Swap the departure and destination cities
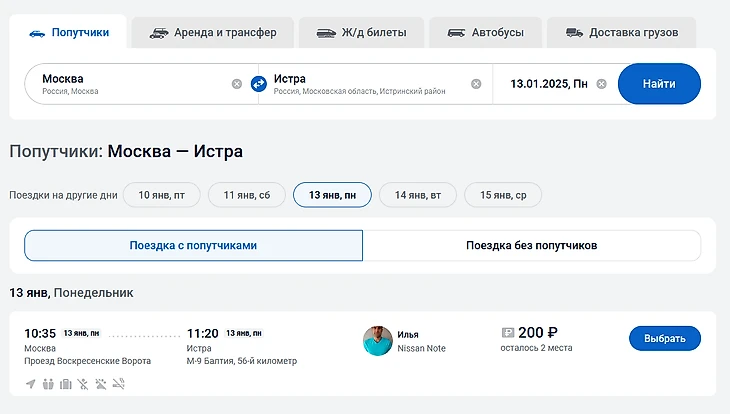 coord(259,84)
